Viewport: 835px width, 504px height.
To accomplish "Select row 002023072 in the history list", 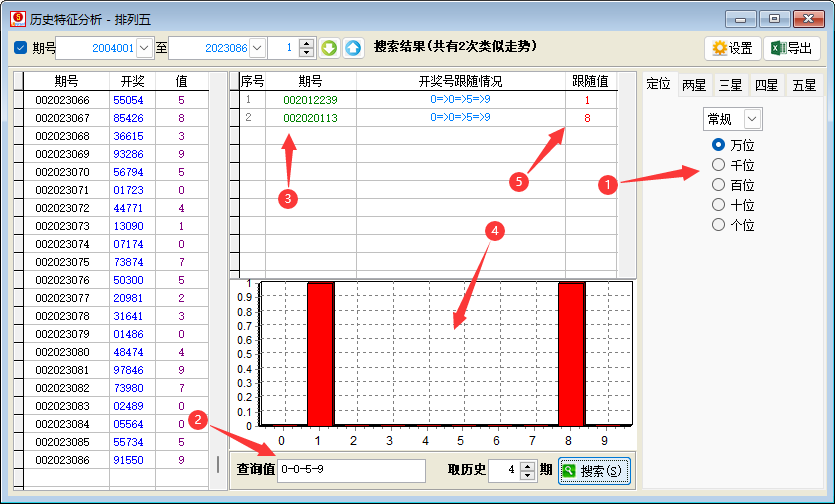I will [116, 208].
